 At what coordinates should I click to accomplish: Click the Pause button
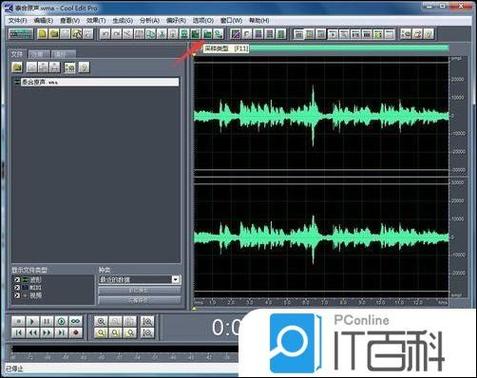tap(47, 321)
